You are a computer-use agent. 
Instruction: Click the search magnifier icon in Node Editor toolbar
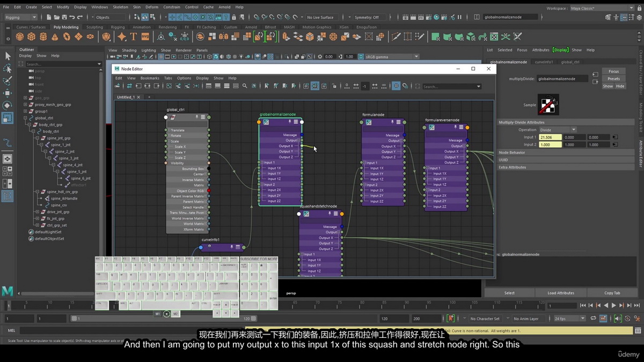point(245,86)
